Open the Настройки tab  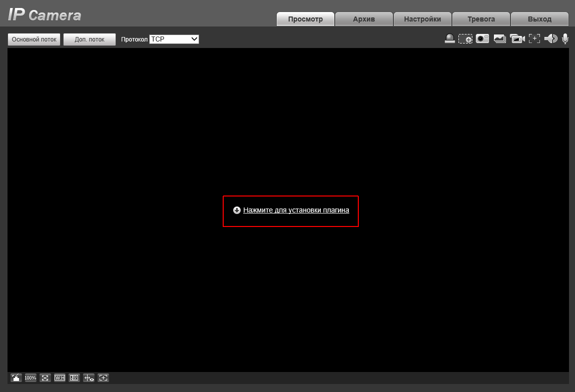coord(422,19)
